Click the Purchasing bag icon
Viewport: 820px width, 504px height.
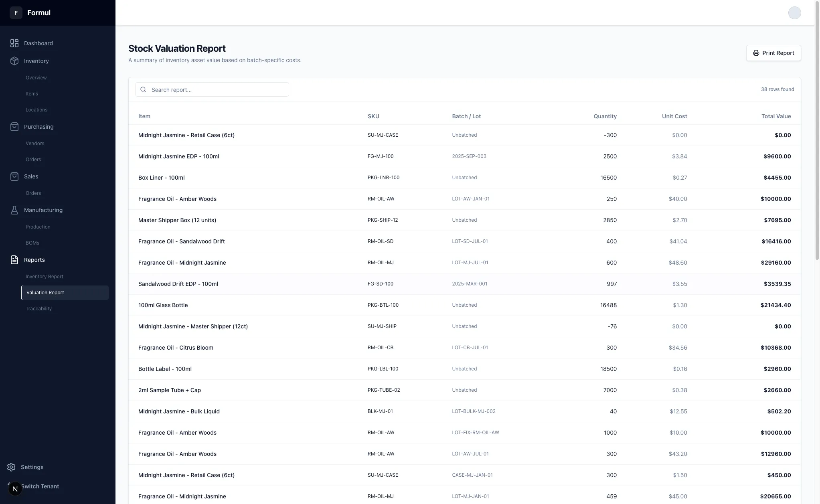(14, 127)
